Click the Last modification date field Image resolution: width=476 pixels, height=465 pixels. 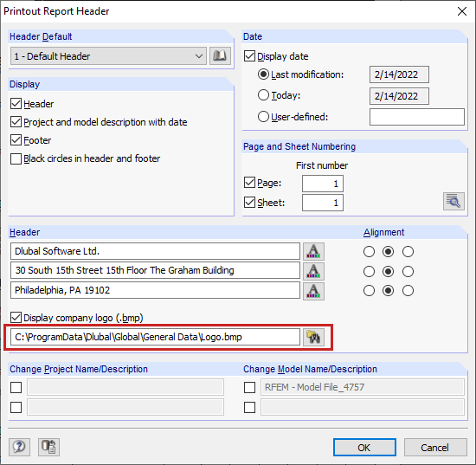399,74
